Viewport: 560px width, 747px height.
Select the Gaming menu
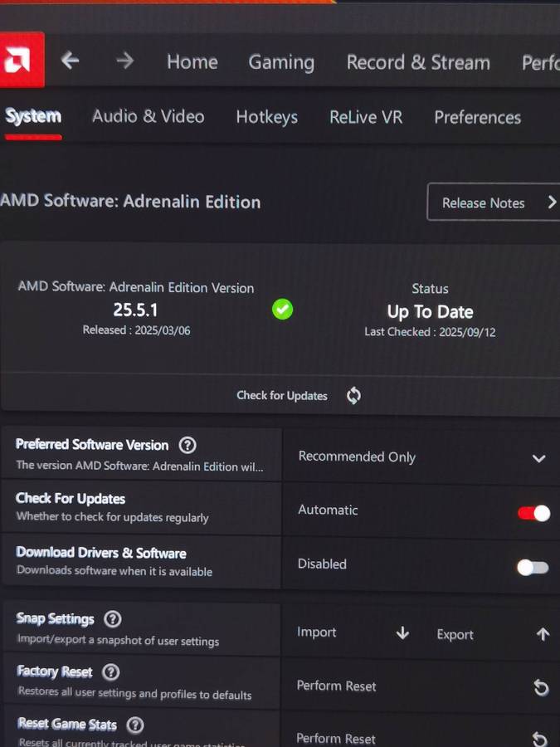tap(281, 62)
